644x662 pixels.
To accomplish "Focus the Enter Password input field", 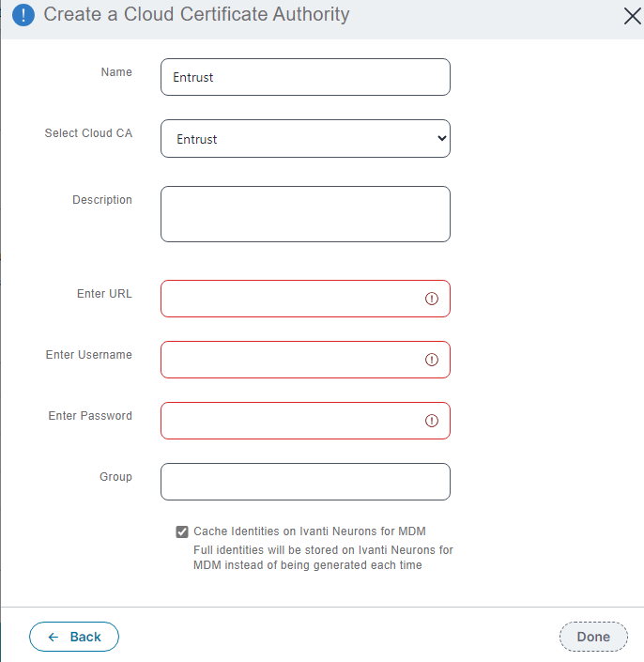I will click(x=291, y=421).
